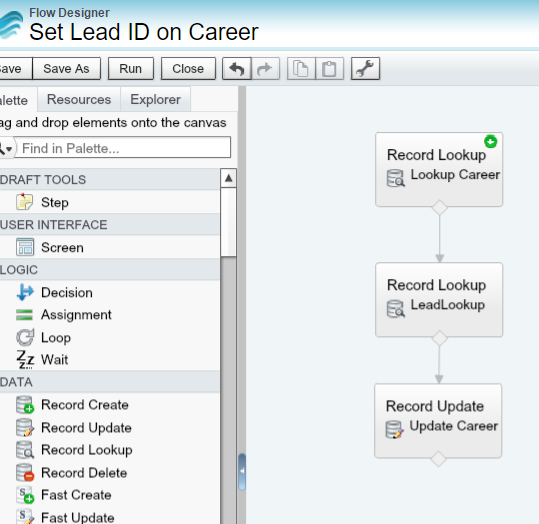Image resolution: width=539 pixels, height=524 pixels.
Task: Select the Decision palette icon
Action: pyautogui.click(x=25, y=292)
